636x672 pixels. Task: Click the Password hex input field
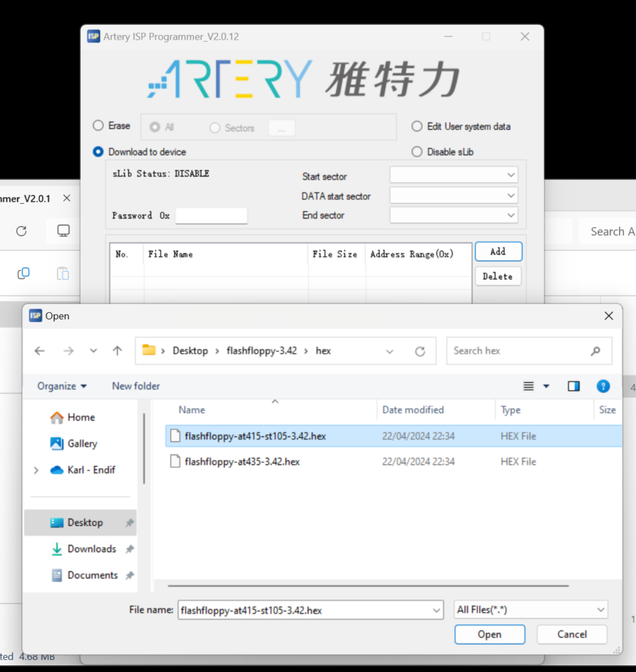point(211,216)
